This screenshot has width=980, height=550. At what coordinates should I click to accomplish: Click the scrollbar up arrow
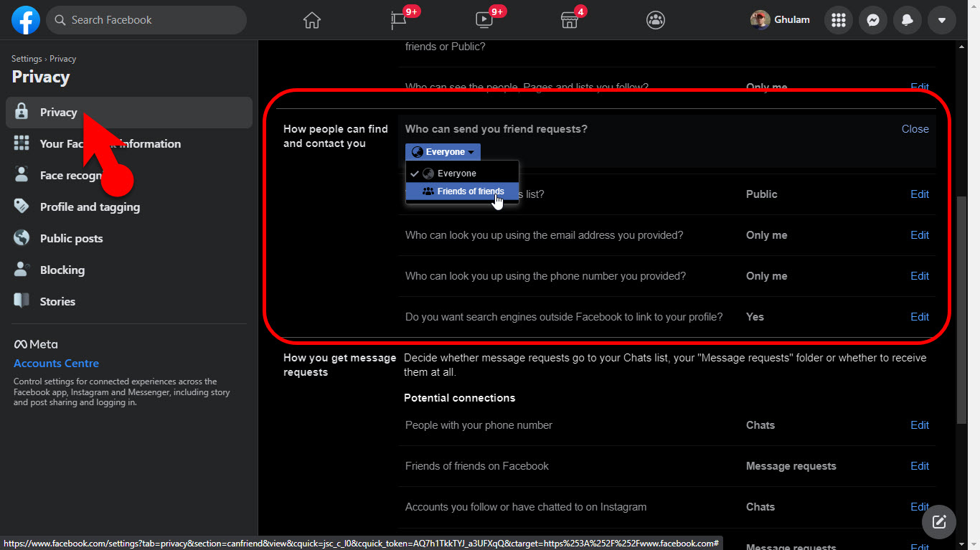962,47
